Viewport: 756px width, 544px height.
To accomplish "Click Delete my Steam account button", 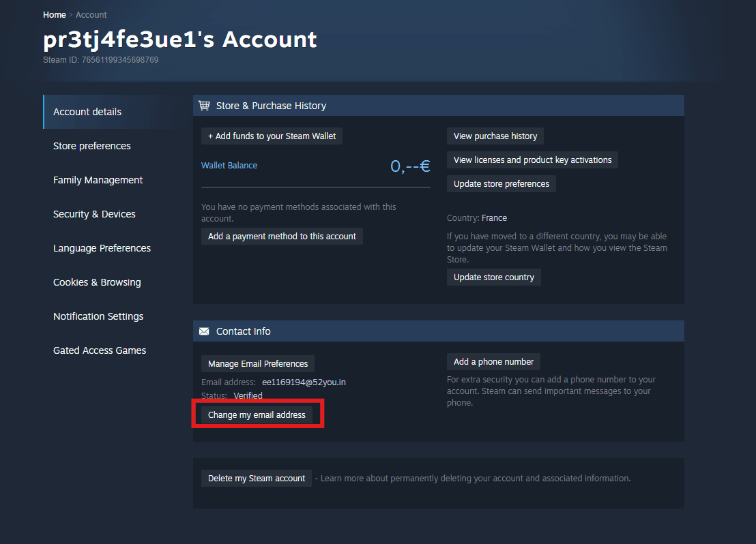I will coord(257,479).
